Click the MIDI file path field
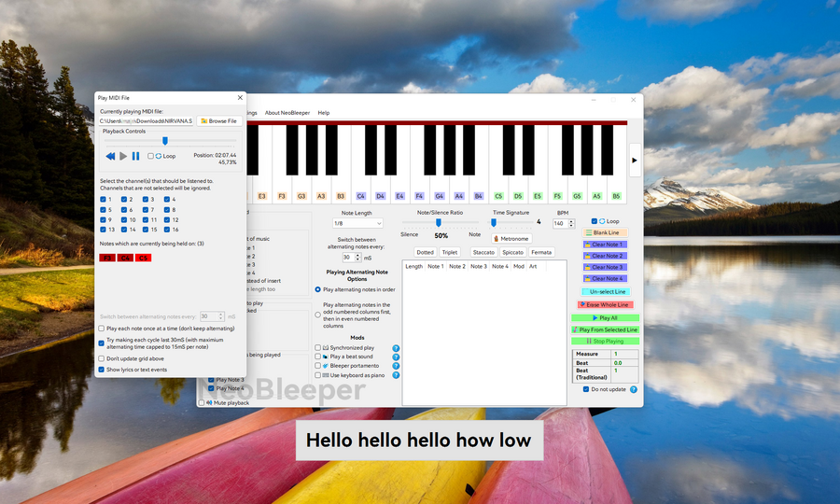This screenshot has width=840, height=504. click(147, 121)
